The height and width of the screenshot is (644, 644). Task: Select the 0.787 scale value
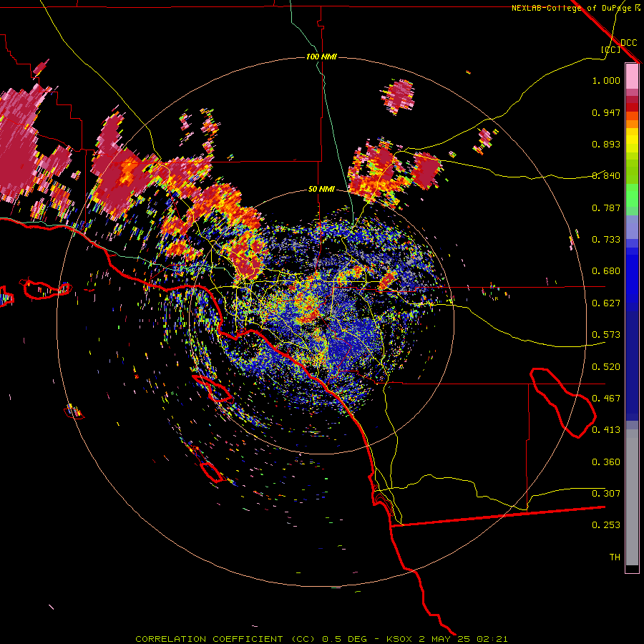coord(606,208)
